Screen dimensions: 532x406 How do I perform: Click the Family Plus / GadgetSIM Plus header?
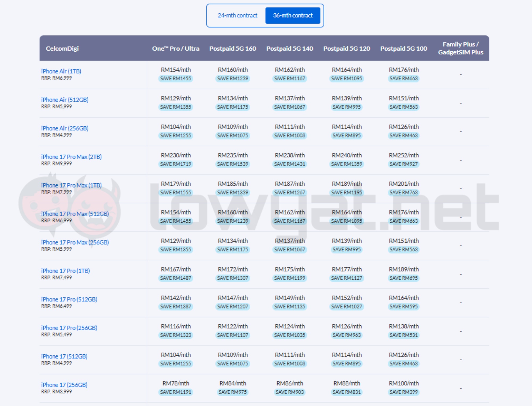460,48
